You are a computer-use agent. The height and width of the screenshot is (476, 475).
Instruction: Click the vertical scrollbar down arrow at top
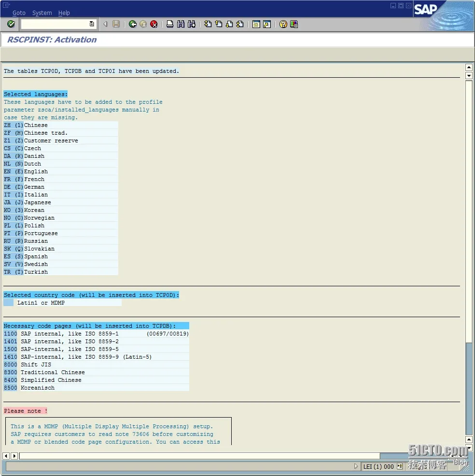point(469,76)
